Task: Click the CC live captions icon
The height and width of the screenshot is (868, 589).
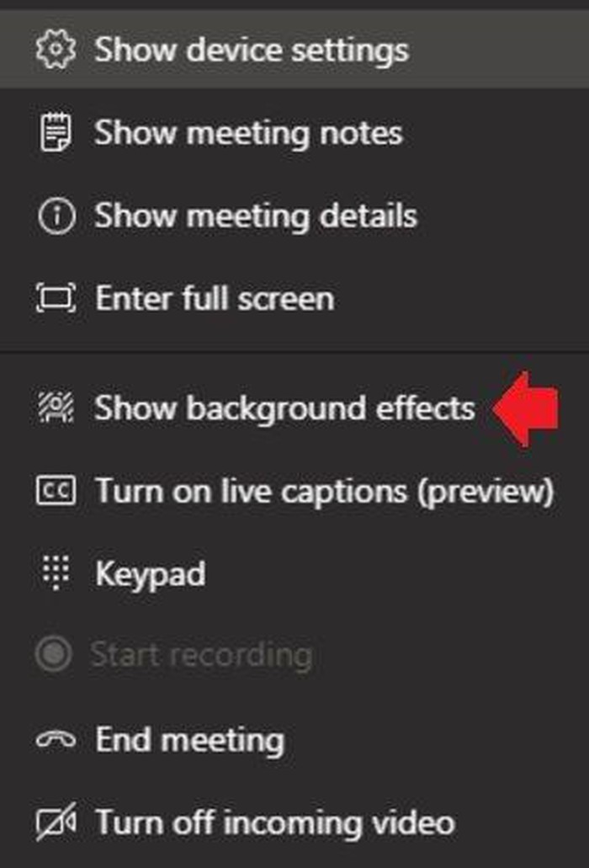Action: (56, 491)
